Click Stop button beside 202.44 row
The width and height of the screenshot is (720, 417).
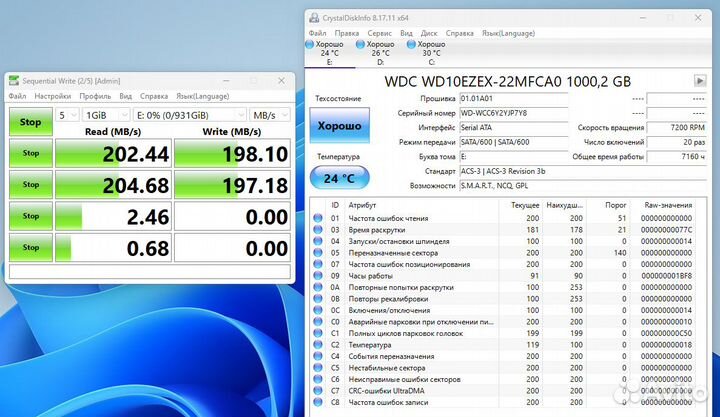click(31, 153)
